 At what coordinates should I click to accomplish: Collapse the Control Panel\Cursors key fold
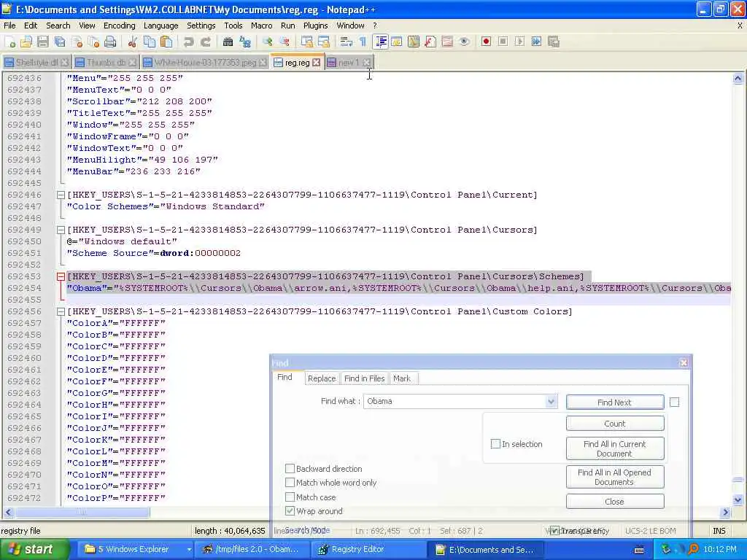pos(61,230)
